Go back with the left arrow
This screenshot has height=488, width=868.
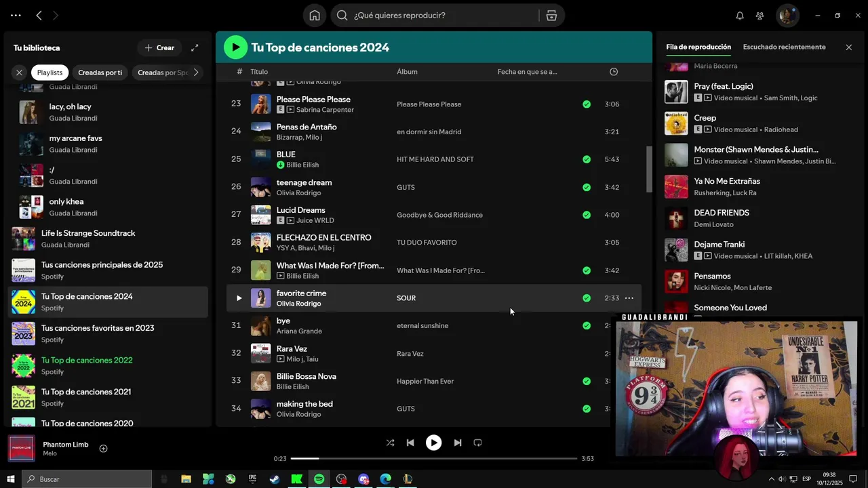pyautogui.click(x=39, y=15)
